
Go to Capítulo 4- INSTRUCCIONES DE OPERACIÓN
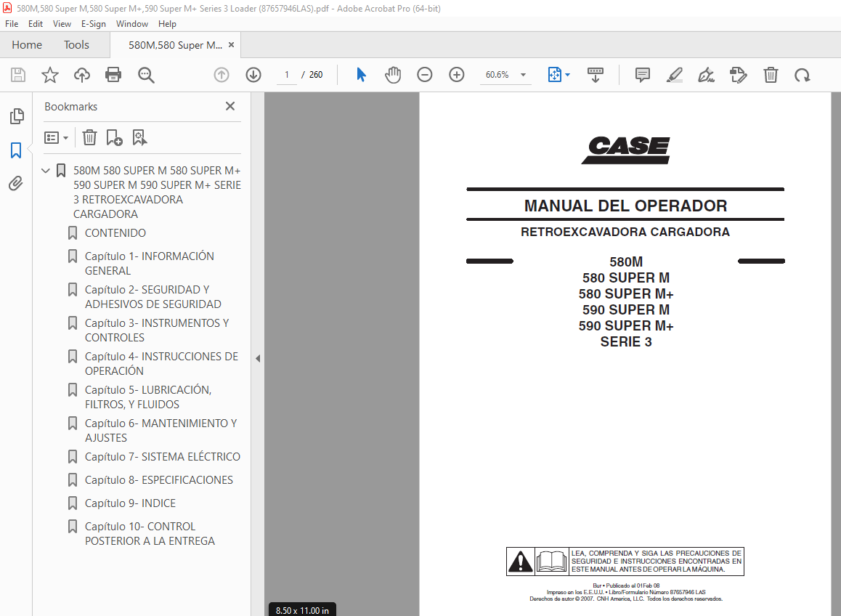[161, 363]
